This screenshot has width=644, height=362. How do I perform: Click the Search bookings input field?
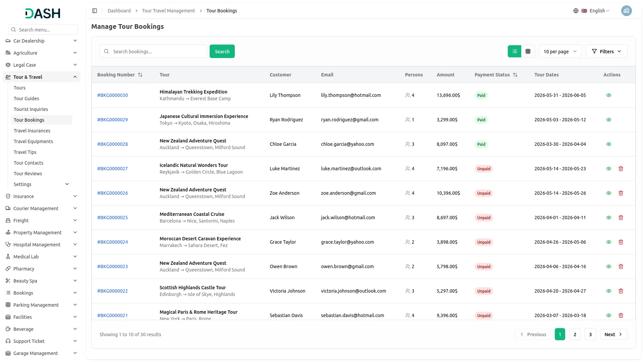point(158,51)
